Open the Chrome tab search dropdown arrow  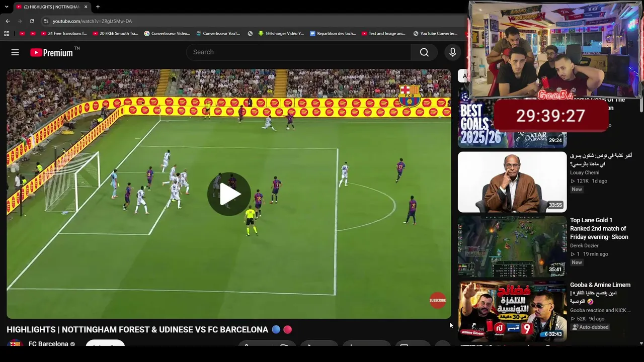click(7, 7)
